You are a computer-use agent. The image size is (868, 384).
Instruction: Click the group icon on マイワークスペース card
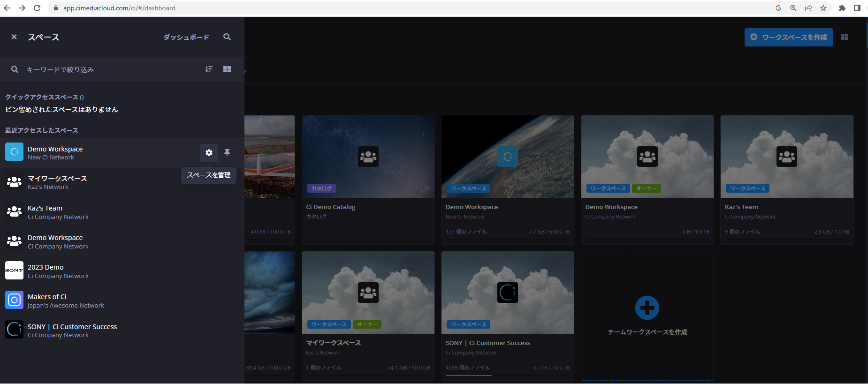tap(368, 293)
